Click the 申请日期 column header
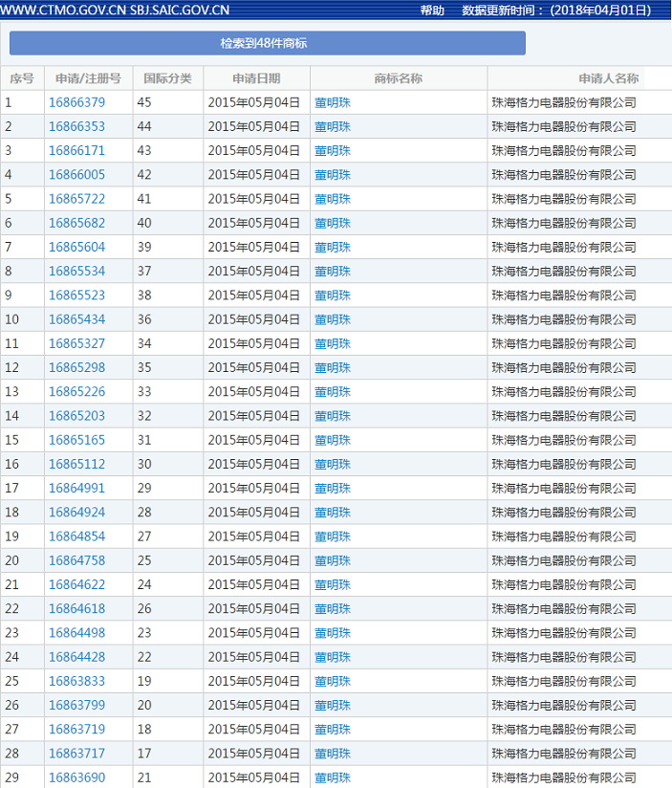This screenshot has height=788, width=672. tap(256, 78)
